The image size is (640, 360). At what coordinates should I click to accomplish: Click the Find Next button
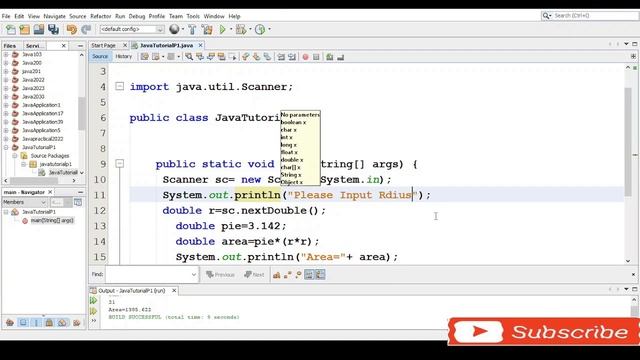[254, 275]
